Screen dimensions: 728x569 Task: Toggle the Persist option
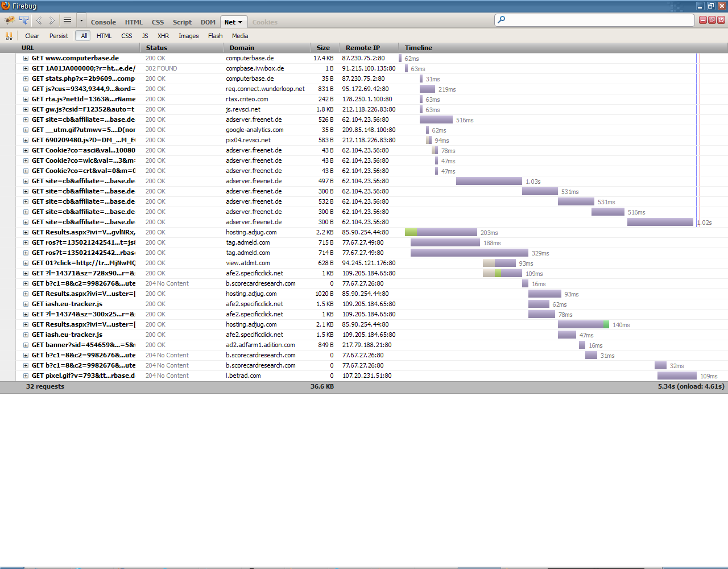pyautogui.click(x=59, y=36)
